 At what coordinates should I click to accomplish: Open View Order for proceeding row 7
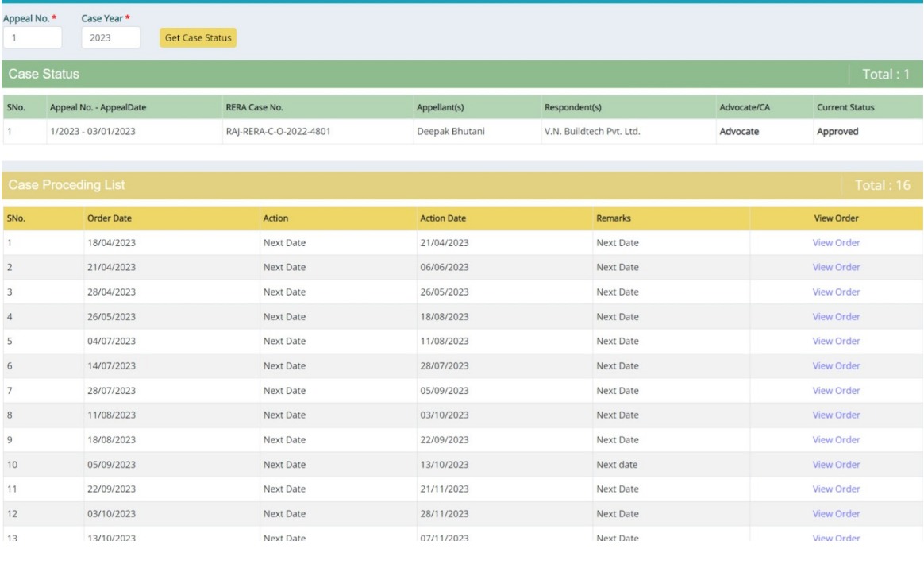pos(836,391)
